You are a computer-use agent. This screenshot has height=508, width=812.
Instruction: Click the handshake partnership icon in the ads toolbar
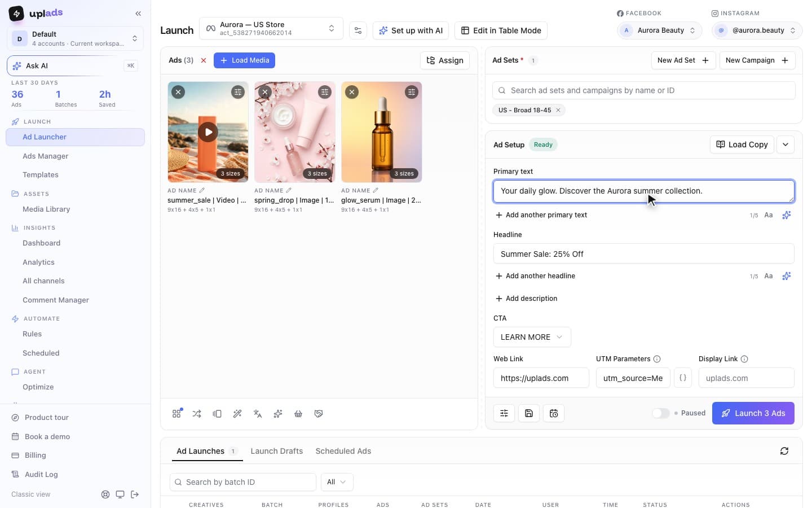pos(319,414)
